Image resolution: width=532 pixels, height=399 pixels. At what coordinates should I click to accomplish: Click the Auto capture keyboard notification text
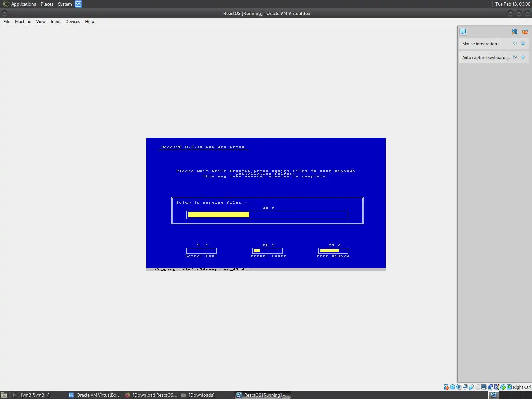click(485, 57)
